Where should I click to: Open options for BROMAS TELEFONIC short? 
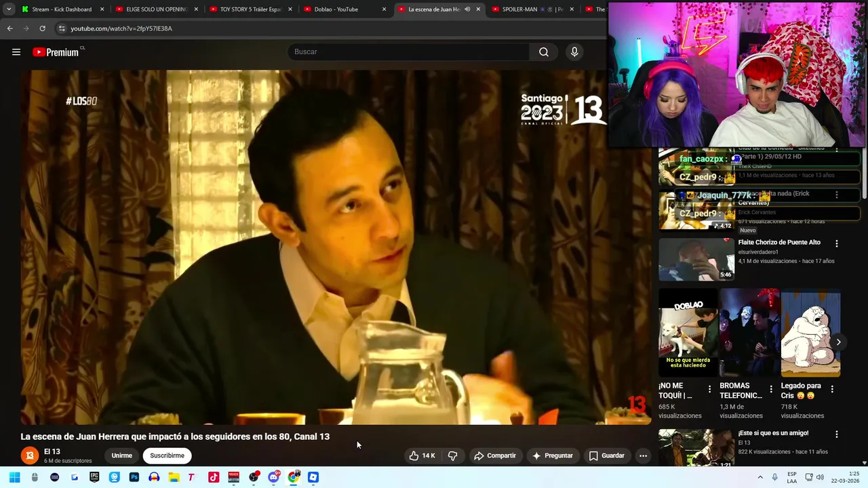[x=770, y=390]
